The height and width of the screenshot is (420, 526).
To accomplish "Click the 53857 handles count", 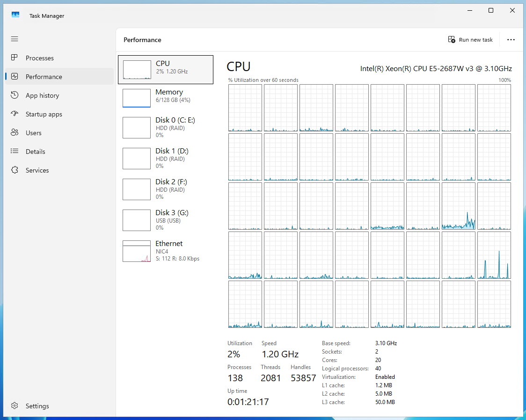I will (303, 378).
